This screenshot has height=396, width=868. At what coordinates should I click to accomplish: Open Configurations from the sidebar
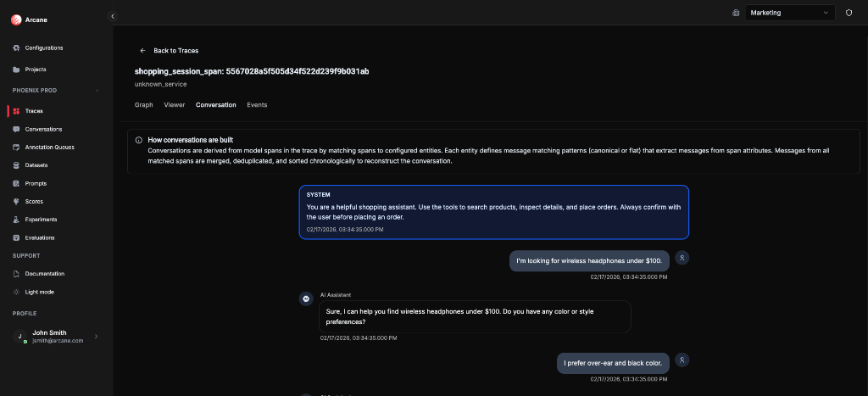[x=43, y=47]
